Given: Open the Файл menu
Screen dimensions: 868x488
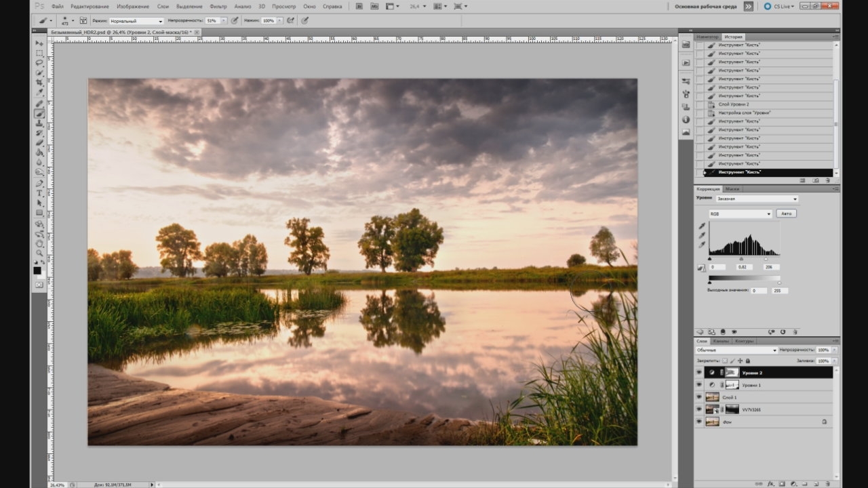Looking at the screenshot, I should 58,6.
